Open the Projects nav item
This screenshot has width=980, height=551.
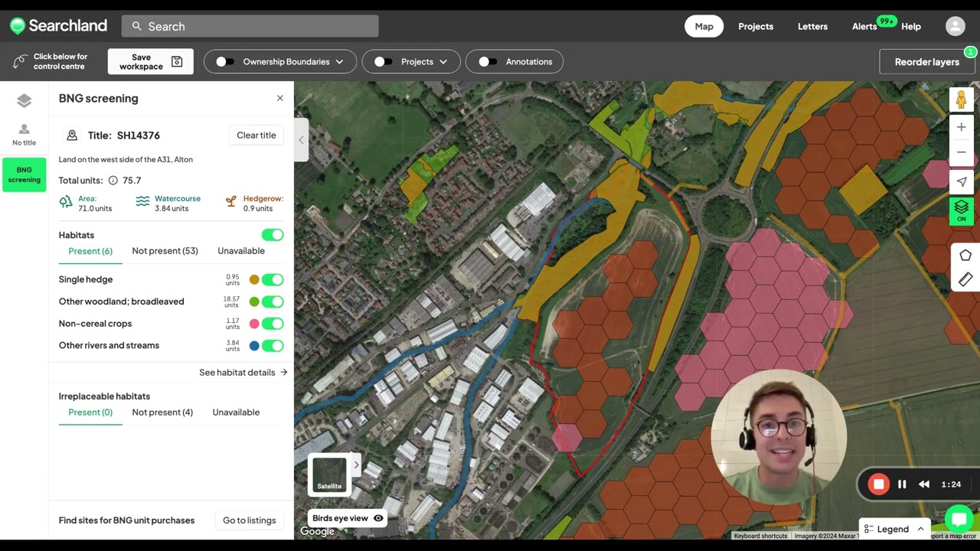756,26
